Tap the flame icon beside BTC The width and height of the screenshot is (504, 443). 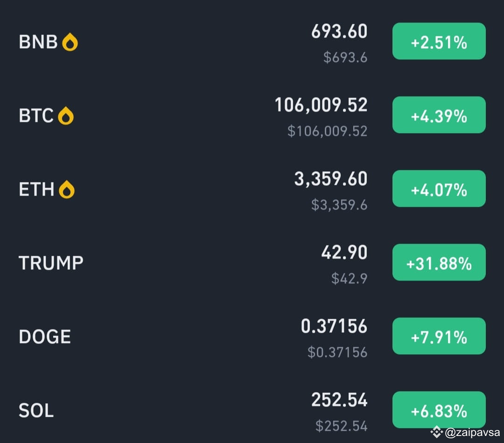click(x=66, y=116)
